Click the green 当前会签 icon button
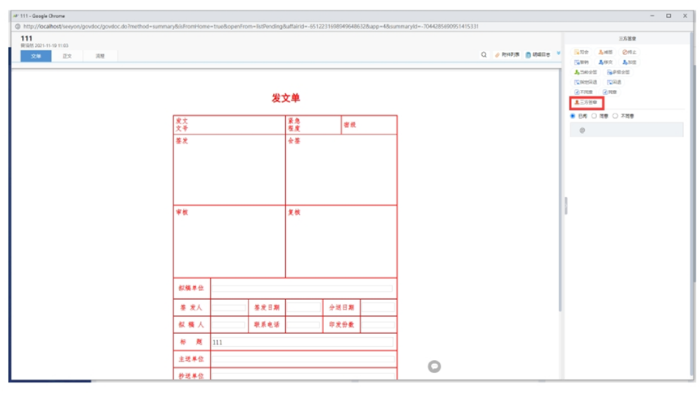 585,72
